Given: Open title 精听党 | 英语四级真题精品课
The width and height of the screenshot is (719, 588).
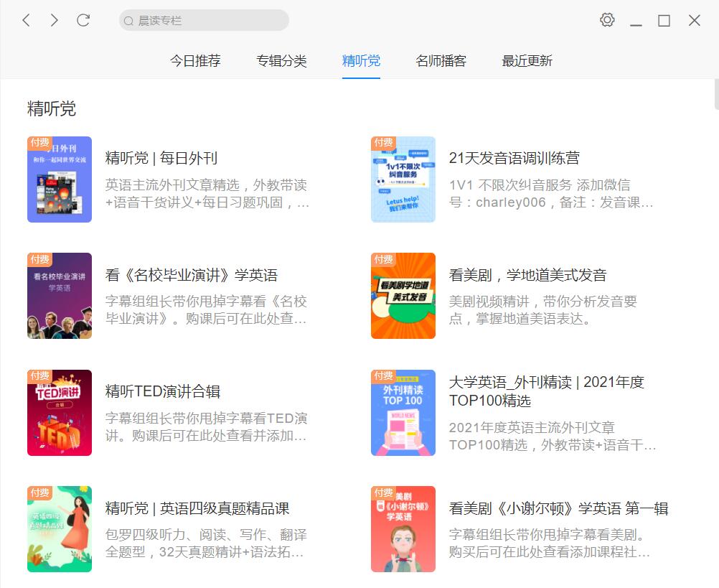Looking at the screenshot, I should tap(197, 508).
